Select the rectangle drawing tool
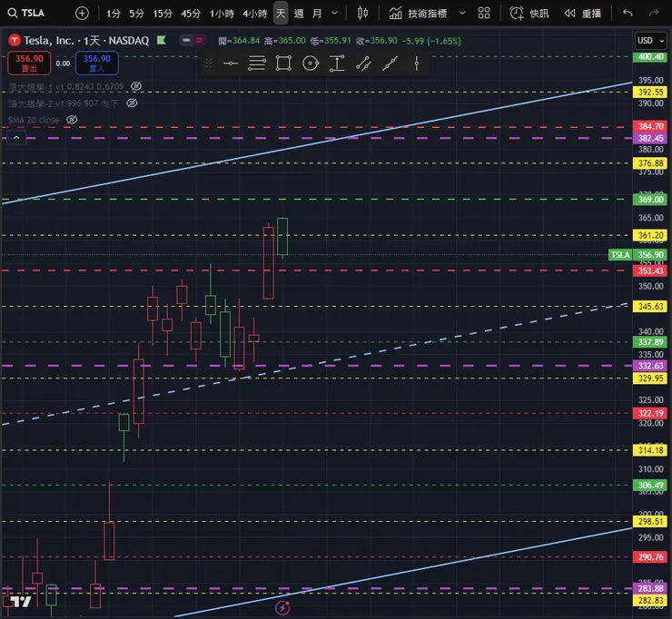This screenshot has height=619, width=672. click(x=283, y=64)
